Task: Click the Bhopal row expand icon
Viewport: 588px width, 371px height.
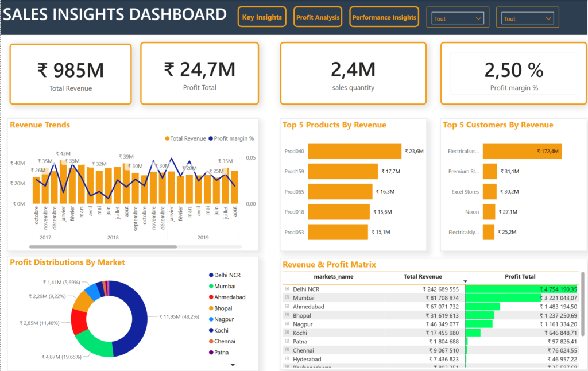Action: 287,315
